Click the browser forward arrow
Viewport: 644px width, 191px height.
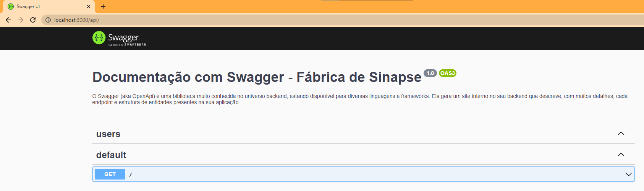click(21, 20)
